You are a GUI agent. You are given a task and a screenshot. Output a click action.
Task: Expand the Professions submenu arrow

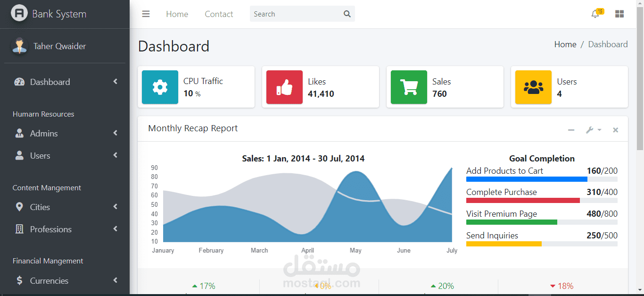(116, 229)
